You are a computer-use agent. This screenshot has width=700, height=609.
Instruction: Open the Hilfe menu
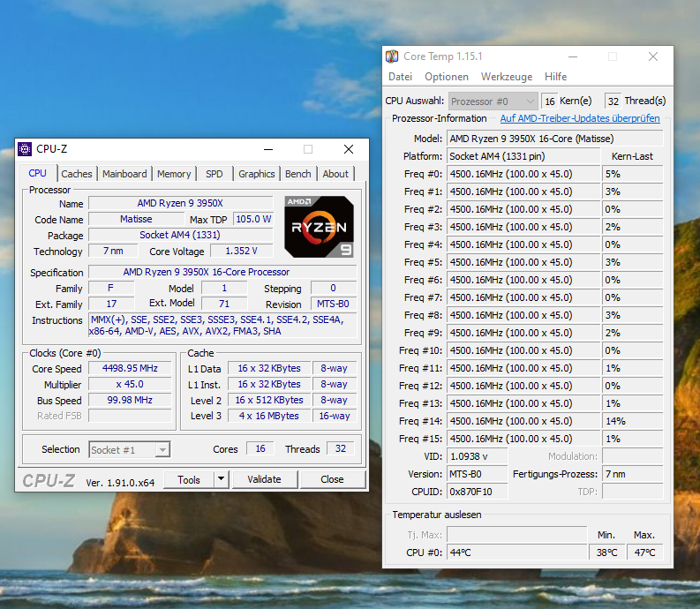tap(556, 77)
